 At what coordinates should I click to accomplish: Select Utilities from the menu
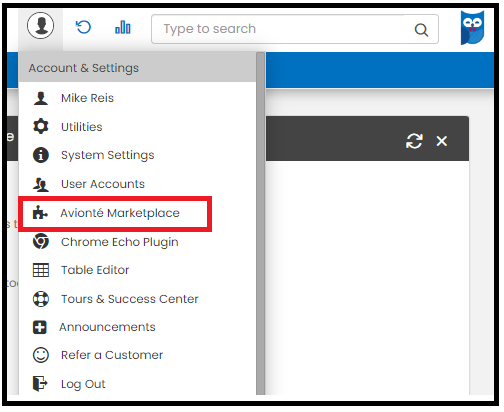pos(82,127)
